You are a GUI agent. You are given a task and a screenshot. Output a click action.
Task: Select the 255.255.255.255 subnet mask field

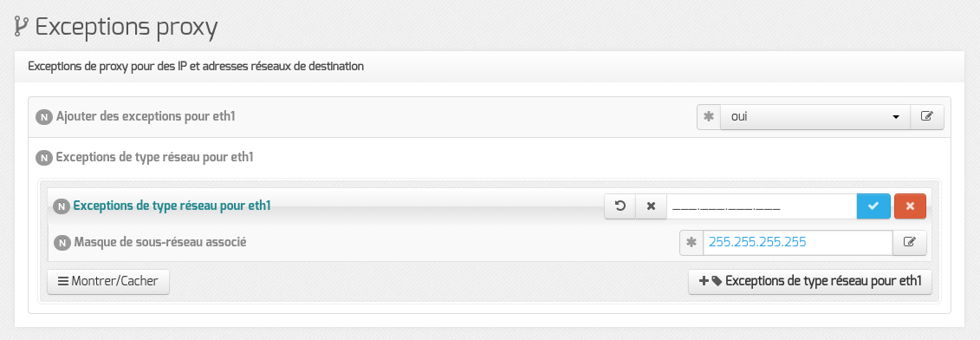(797, 243)
